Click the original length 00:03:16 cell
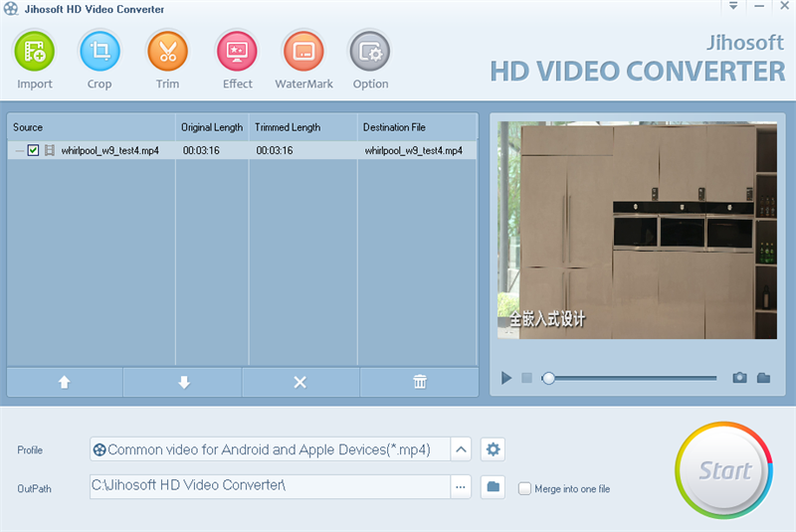Viewport: 796px width, 532px height. point(202,150)
